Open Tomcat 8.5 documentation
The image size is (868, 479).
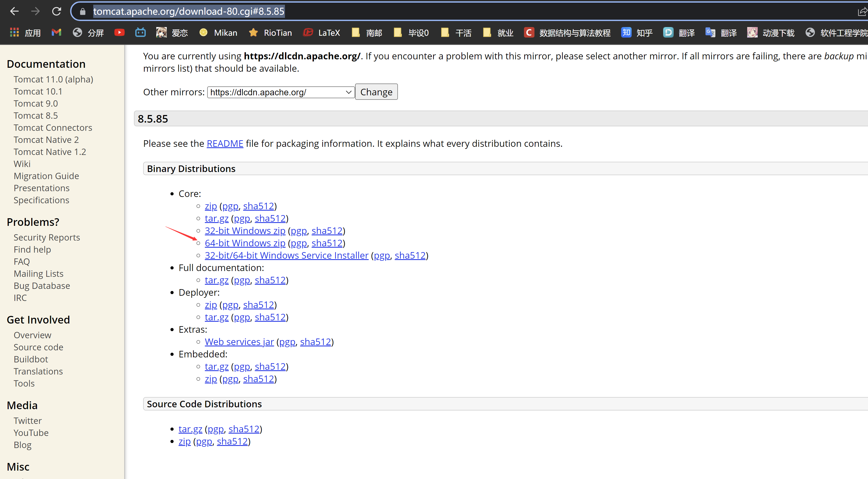tap(35, 116)
